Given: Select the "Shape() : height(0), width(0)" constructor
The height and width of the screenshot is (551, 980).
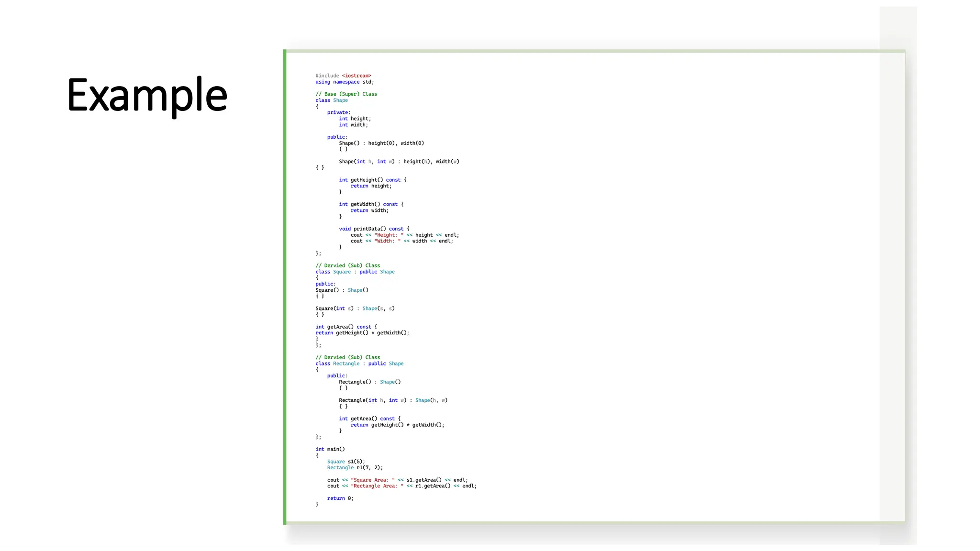Looking at the screenshot, I should [381, 143].
